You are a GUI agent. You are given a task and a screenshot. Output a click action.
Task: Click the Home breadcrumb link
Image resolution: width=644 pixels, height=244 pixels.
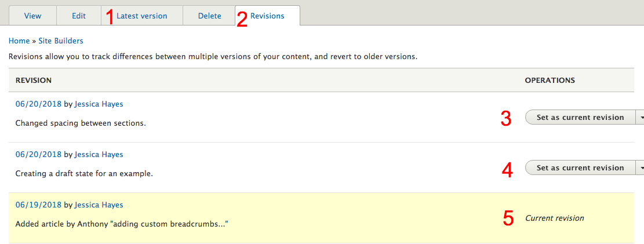pos(19,41)
